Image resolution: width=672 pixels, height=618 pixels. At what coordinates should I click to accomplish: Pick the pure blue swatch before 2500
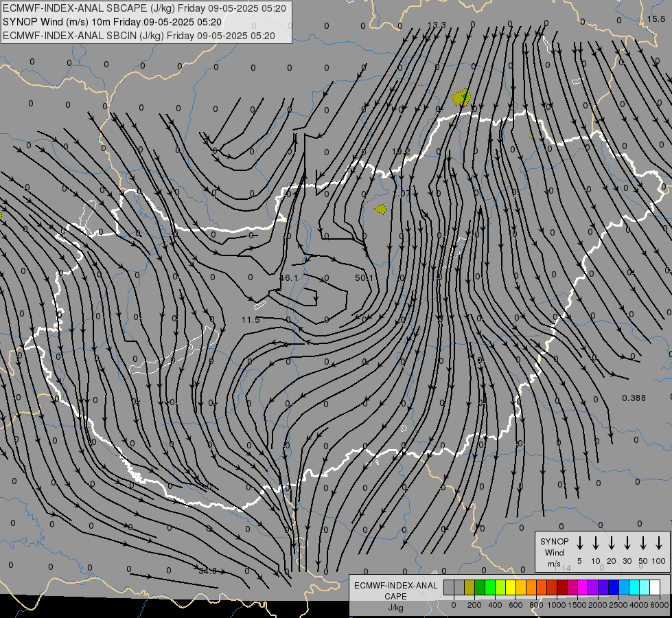(x=614, y=587)
